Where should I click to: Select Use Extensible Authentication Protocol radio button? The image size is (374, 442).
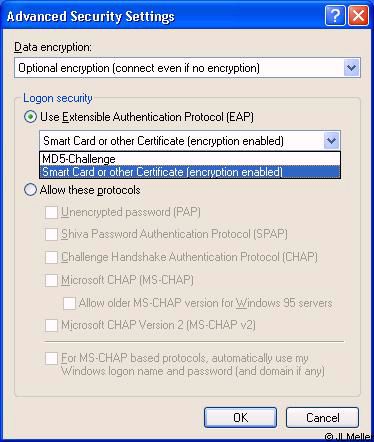click(x=30, y=117)
